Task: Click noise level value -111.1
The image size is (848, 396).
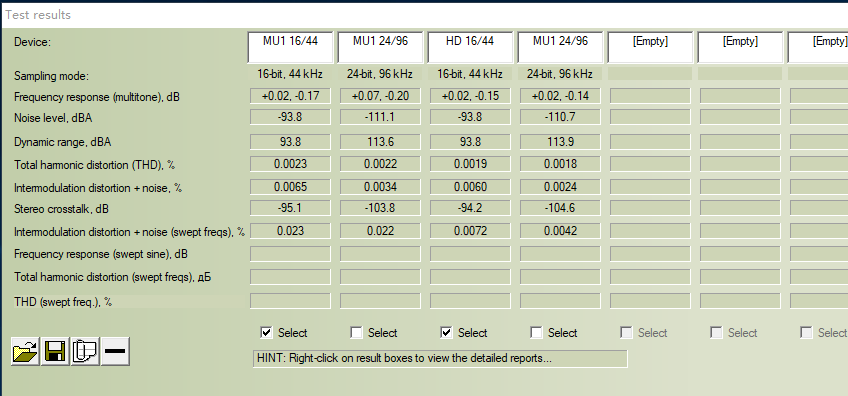Action: [380, 117]
